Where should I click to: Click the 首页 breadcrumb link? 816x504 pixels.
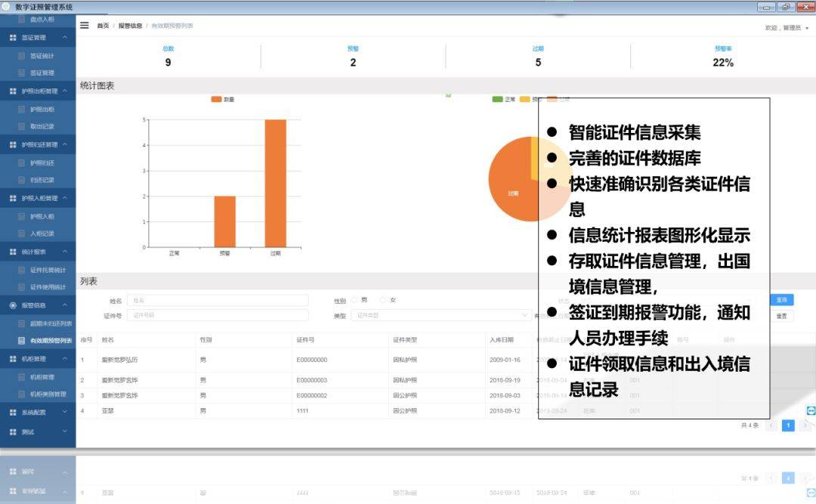pos(103,26)
